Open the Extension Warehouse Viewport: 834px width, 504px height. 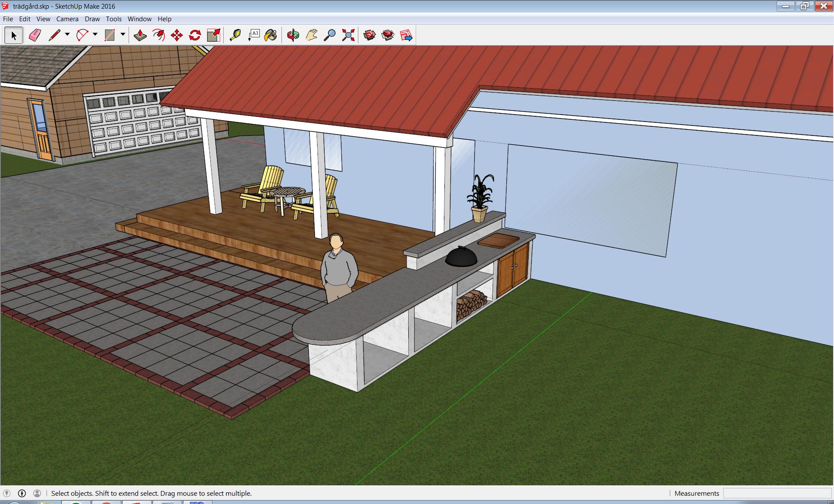388,35
